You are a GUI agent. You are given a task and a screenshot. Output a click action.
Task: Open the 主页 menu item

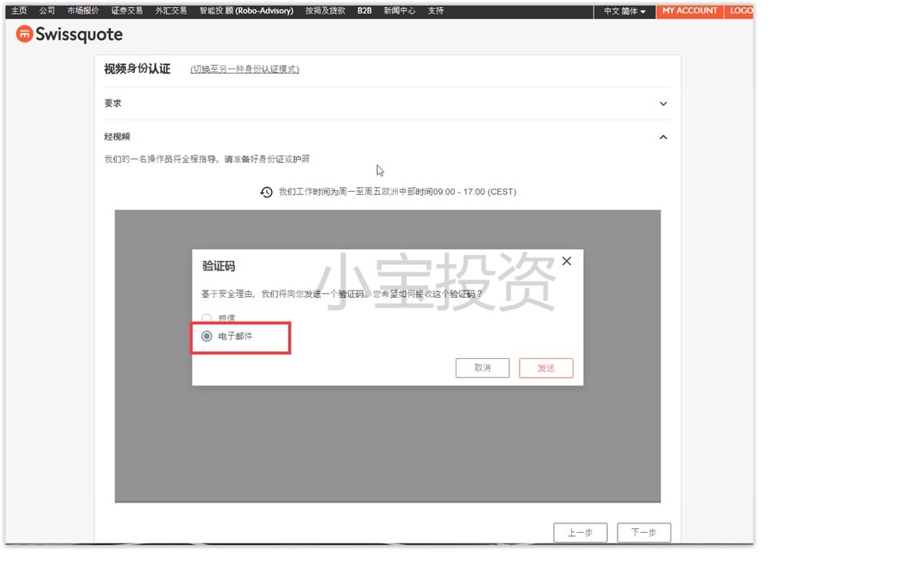19,11
